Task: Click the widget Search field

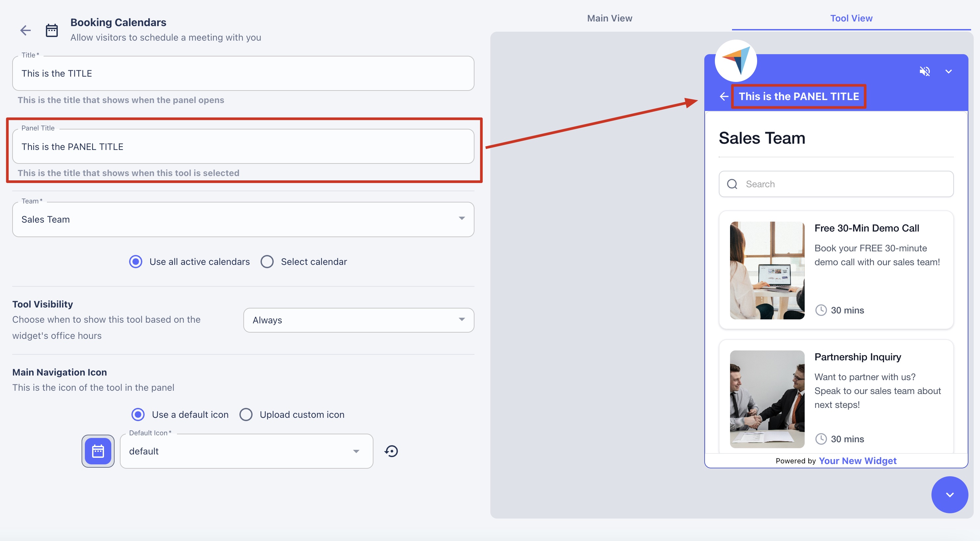Action: coord(836,184)
